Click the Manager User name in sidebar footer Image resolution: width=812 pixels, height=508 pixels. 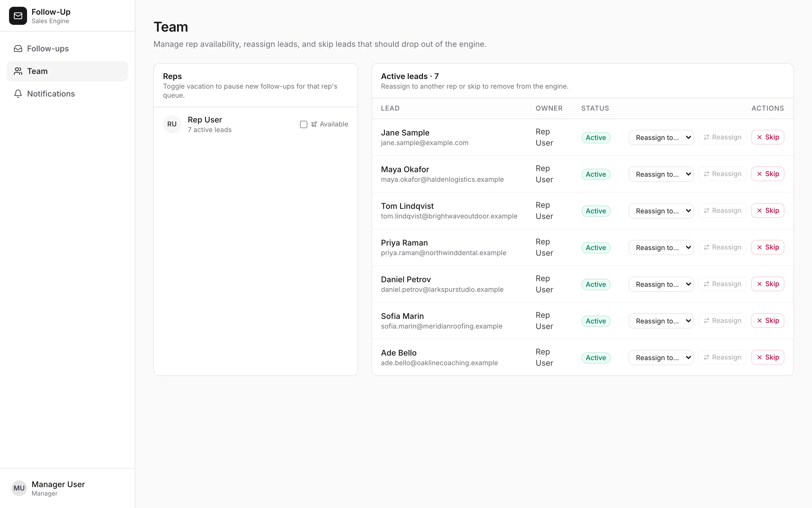coord(58,484)
